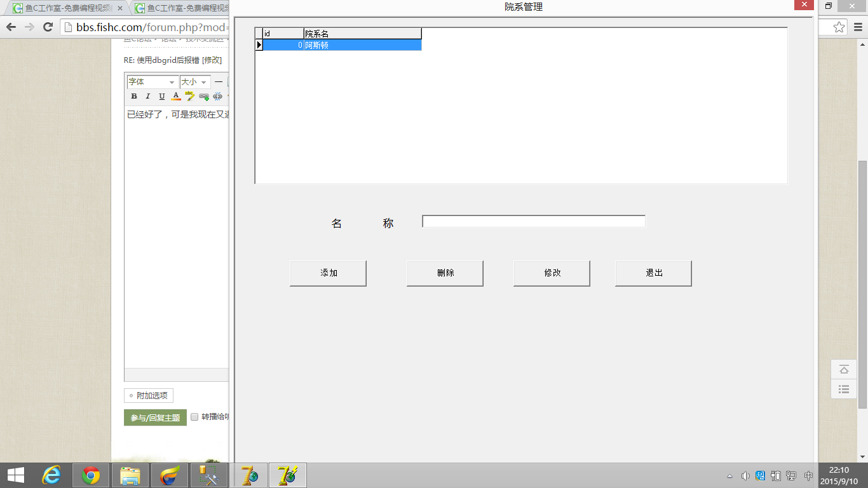Show hidden system tray icons
The height and width of the screenshot is (488, 868).
(x=729, y=476)
